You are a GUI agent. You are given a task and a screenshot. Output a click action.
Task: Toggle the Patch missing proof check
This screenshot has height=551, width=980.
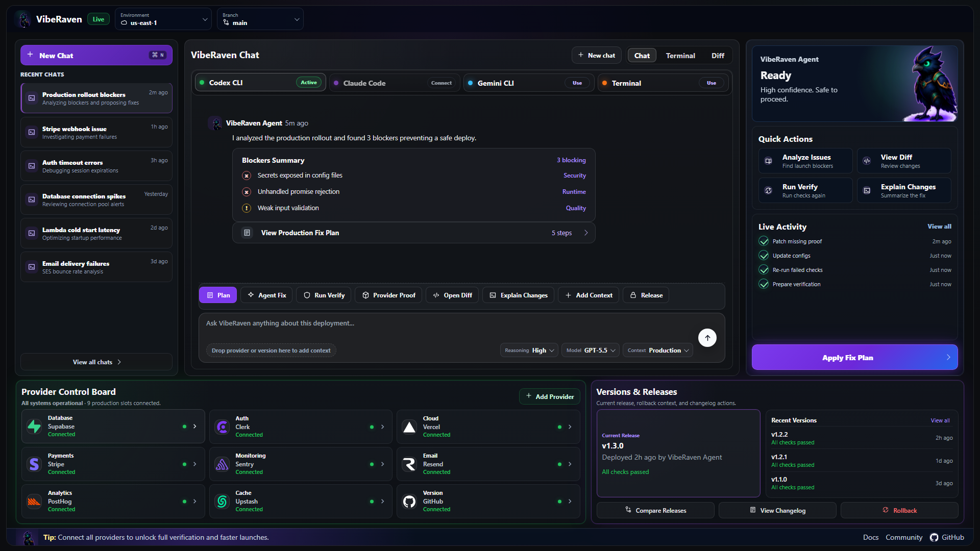pos(764,241)
